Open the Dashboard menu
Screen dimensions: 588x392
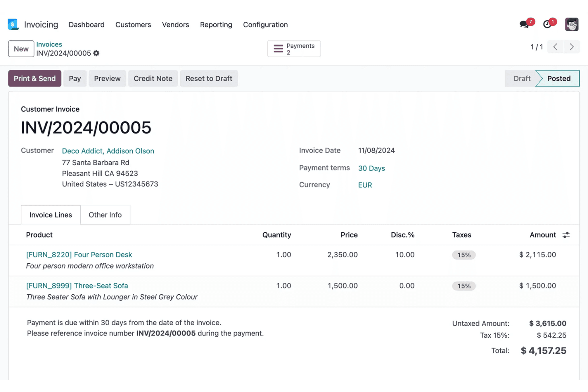pos(87,25)
